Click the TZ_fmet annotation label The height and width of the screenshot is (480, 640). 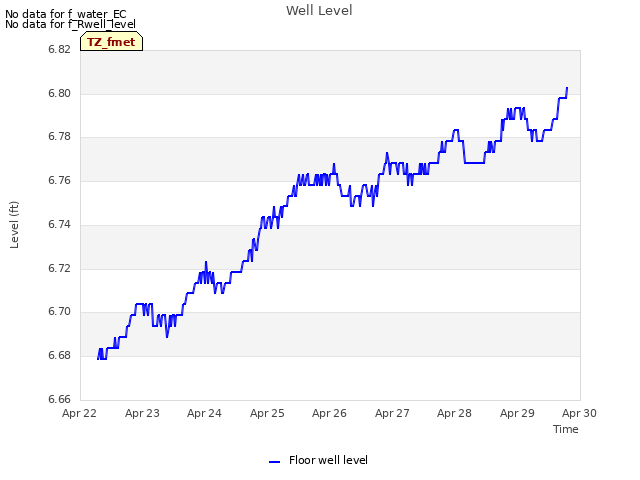(111, 42)
